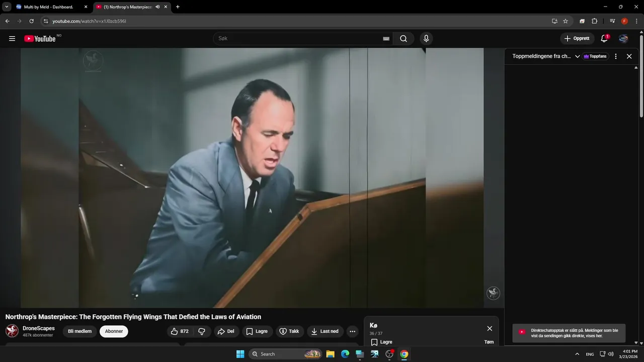This screenshot has width=644, height=362.
Task: Click the address bar URL
Action: [89, 21]
